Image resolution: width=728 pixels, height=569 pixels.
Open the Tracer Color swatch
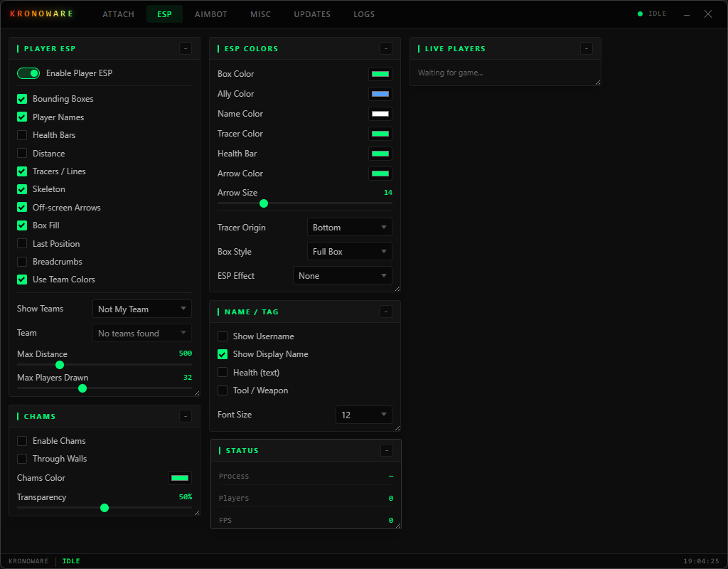click(x=380, y=134)
